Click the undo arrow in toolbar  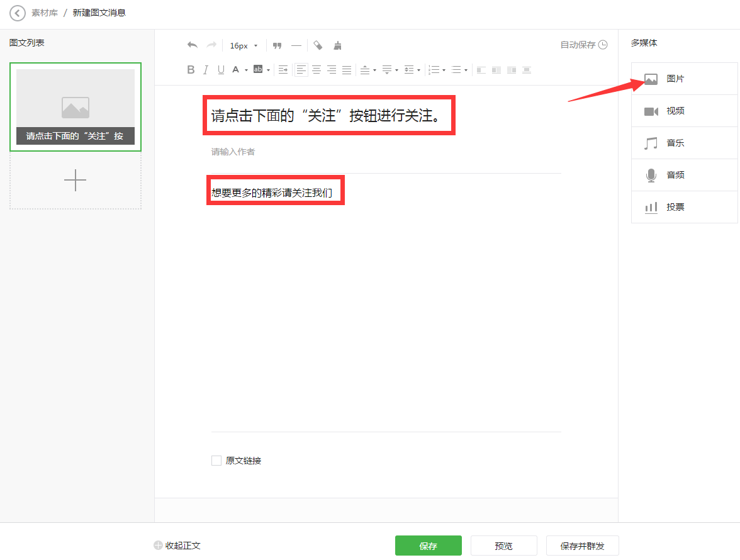click(x=193, y=45)
